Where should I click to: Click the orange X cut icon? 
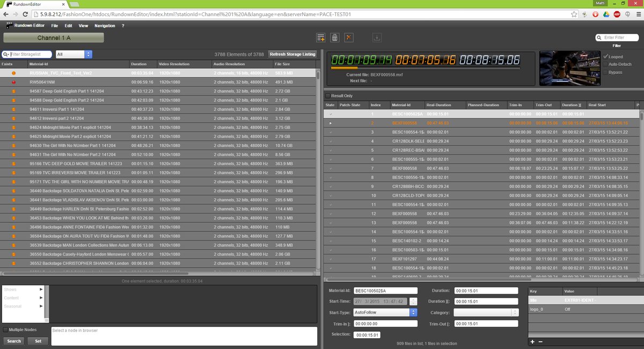[349, 38]
